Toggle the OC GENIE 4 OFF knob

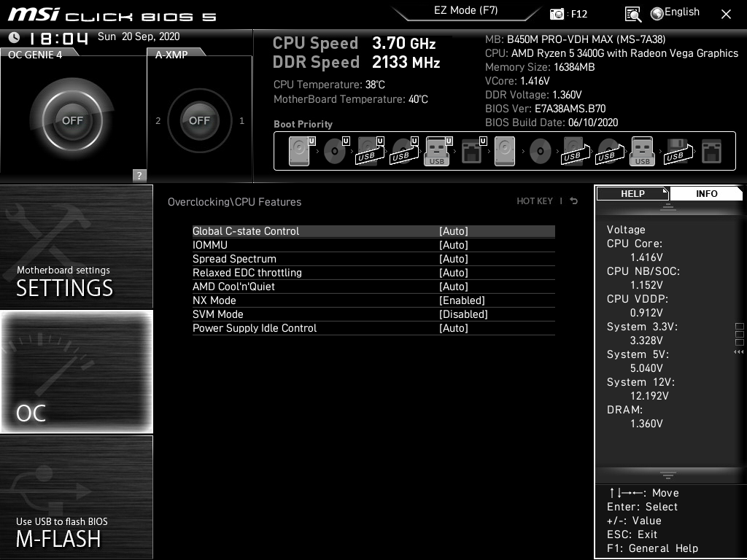point(72,120)
